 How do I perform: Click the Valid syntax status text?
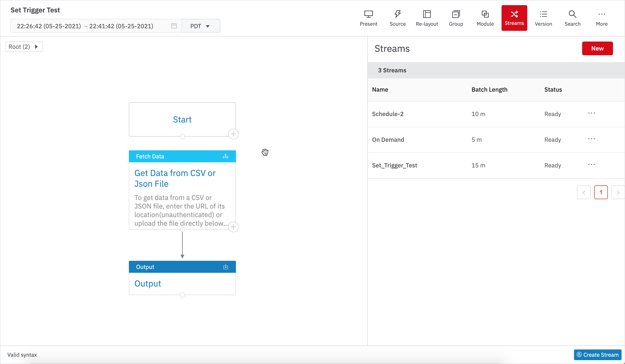[x=22, y=355]
